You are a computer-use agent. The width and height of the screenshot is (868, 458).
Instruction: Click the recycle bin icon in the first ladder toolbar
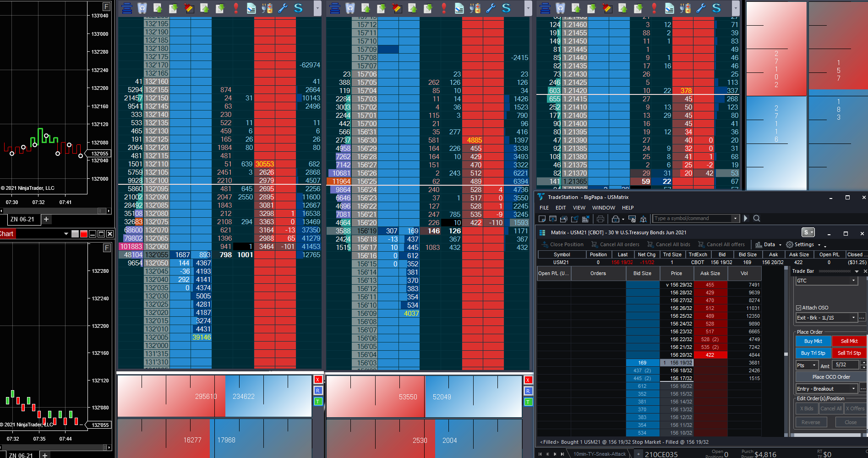(142, 8)
